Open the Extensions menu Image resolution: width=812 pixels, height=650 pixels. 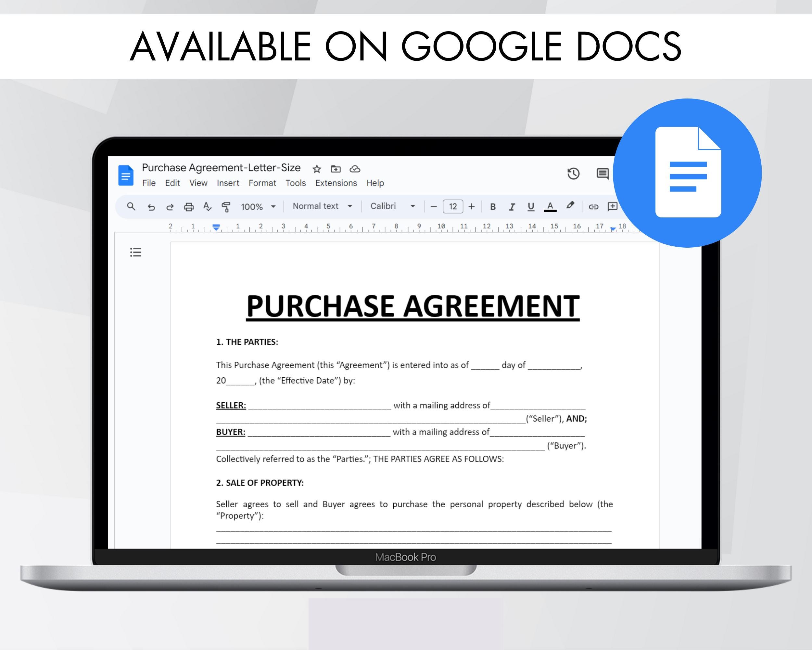(x=336, y=183)
